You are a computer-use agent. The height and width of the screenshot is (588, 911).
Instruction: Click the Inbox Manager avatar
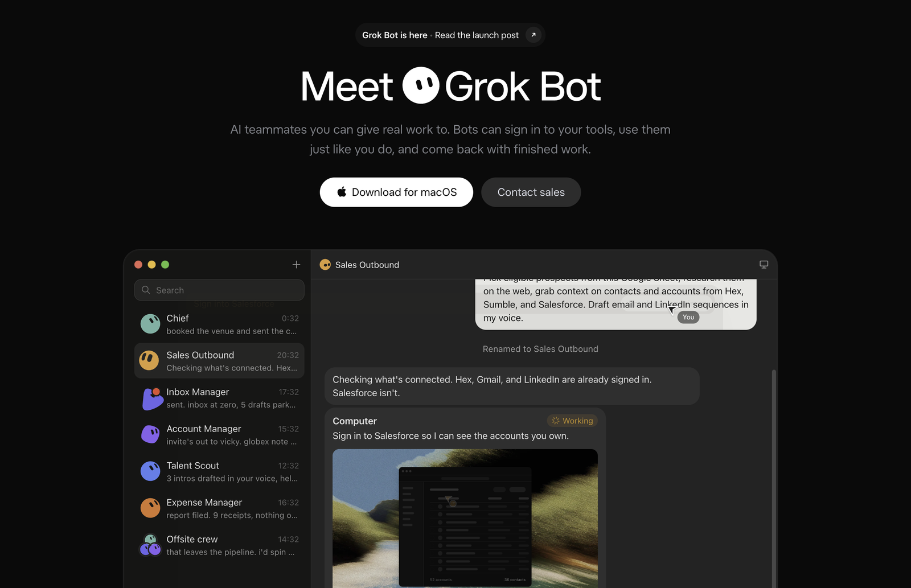(x=152, y=398)
